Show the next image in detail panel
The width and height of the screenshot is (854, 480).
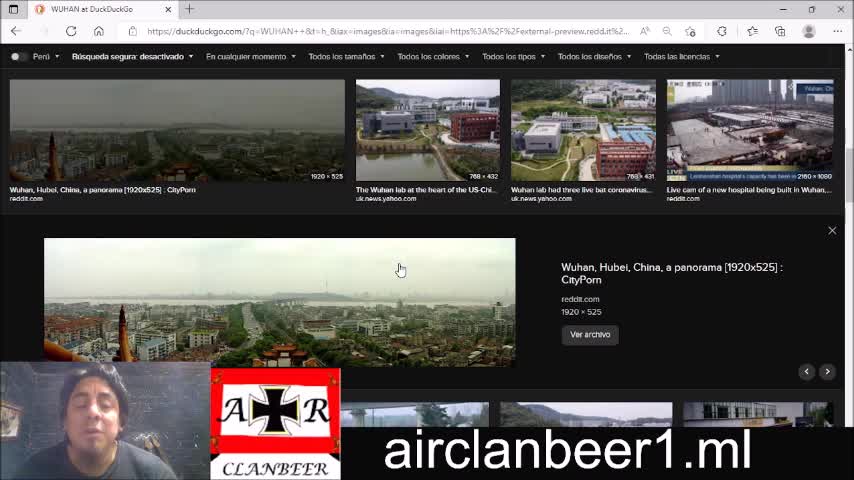click(x=827, y=372)
